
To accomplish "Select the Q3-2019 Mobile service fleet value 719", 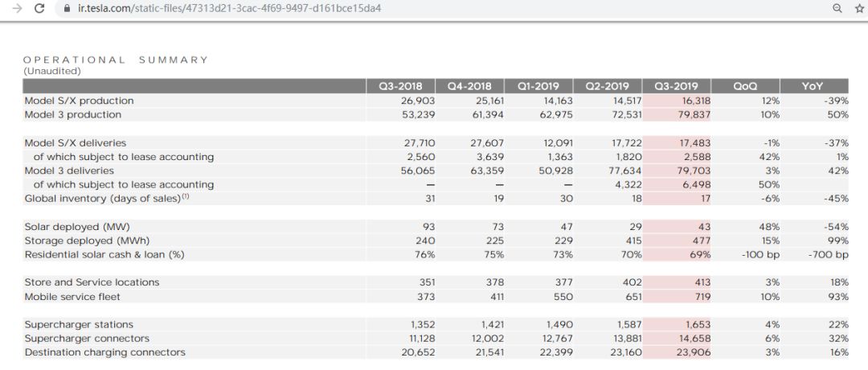I will click(702, 297).
